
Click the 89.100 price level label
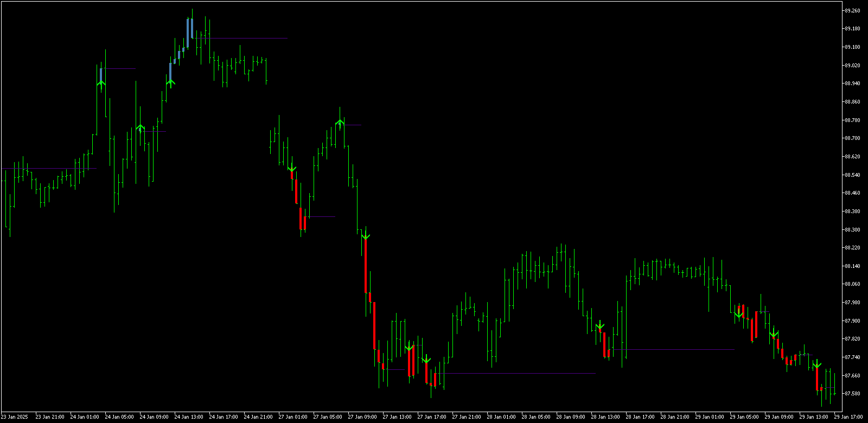pyautogui.click(x=852, y=47)
